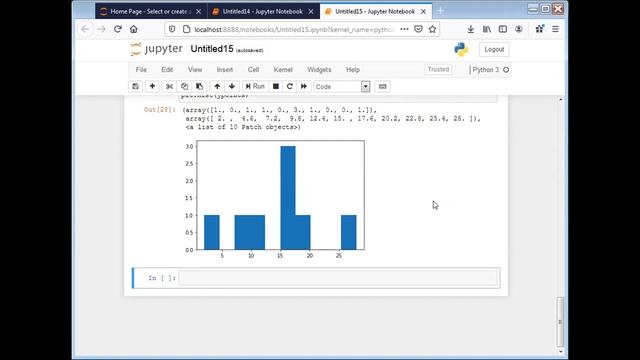
Task: Click notebook scrollbar up arrow
Action: [560, 100]
